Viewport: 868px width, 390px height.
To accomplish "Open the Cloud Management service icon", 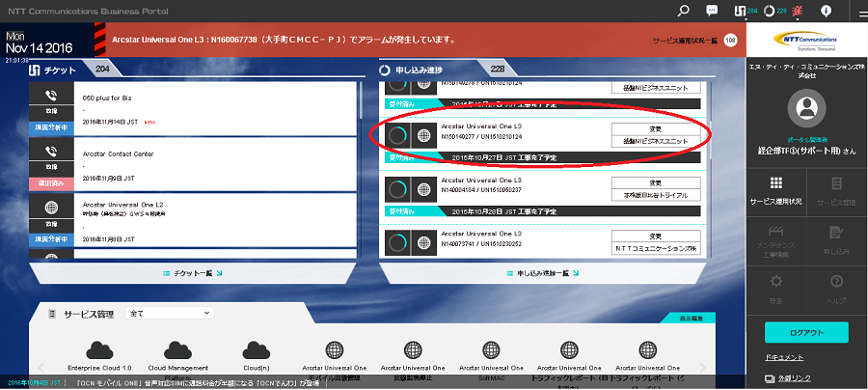I will [178, 352].
